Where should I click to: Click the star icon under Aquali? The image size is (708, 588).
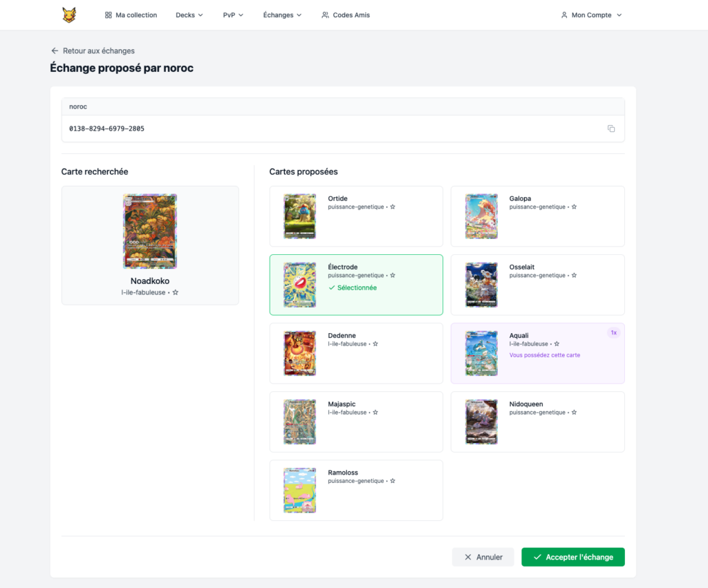(x=557, y=344)
